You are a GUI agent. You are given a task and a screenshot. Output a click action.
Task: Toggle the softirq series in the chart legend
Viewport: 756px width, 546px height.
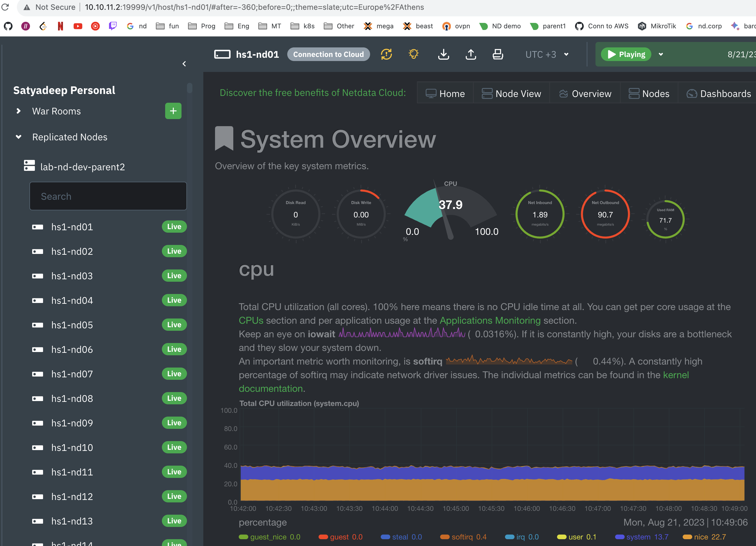(463, 537)
